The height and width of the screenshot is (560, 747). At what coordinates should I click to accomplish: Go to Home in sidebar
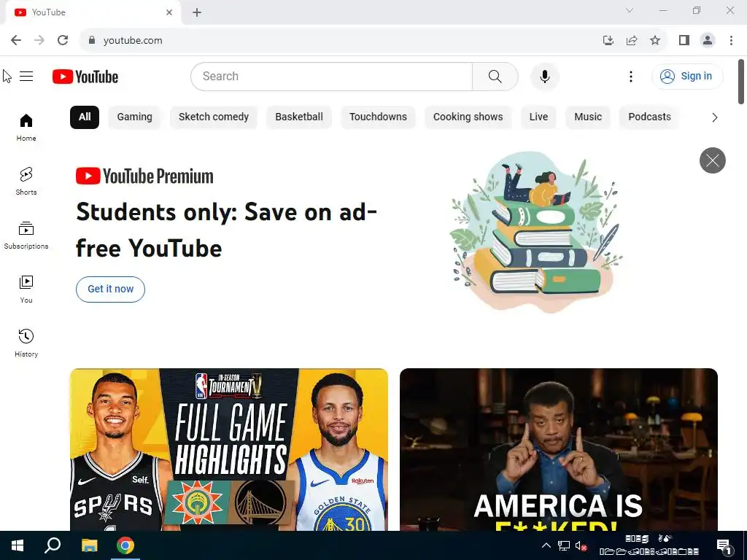[26, 127]
